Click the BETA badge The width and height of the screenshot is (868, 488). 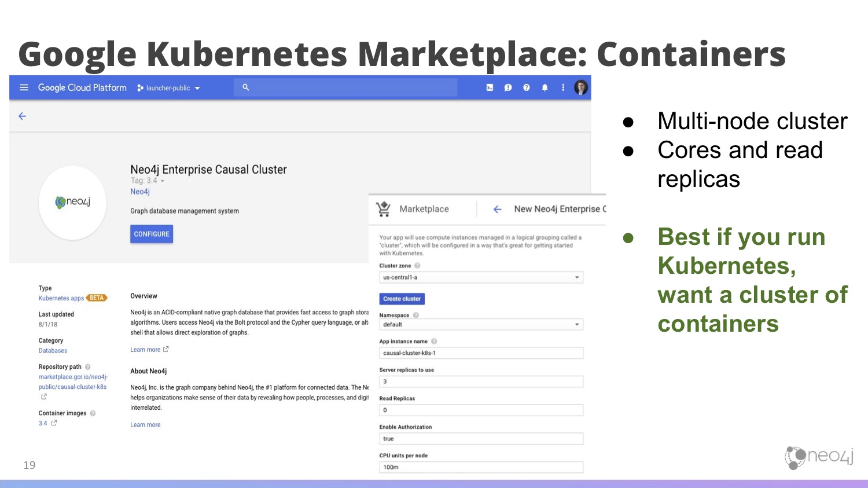pos(97,298)
